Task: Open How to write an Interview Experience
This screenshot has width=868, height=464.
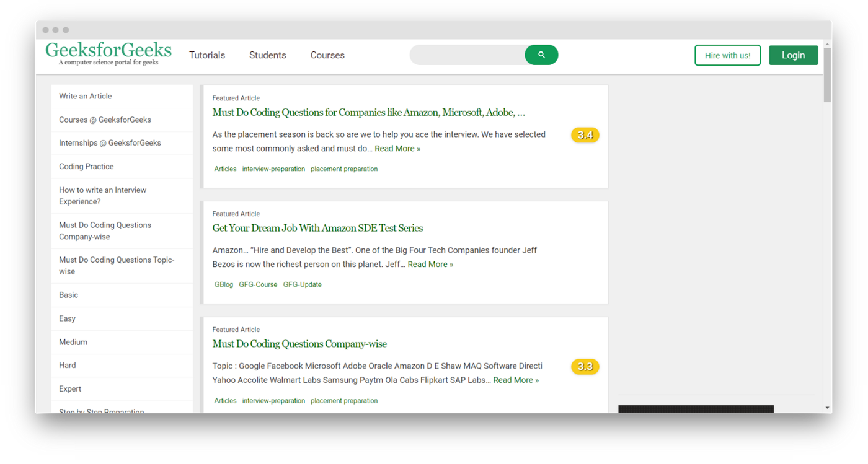Action: point(103,196)
